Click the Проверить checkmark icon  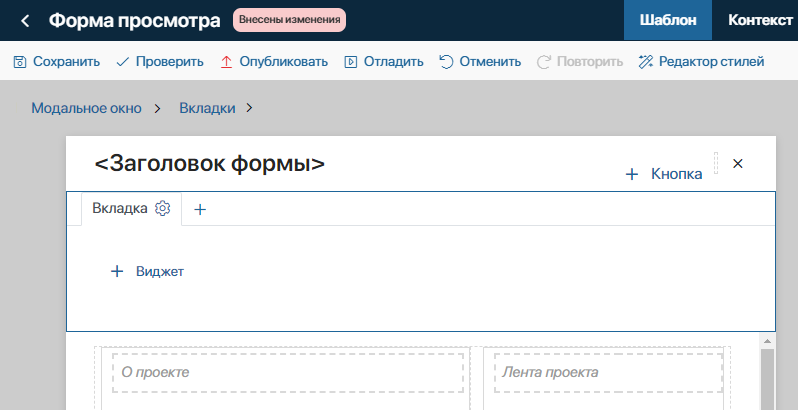click(123, 62)
